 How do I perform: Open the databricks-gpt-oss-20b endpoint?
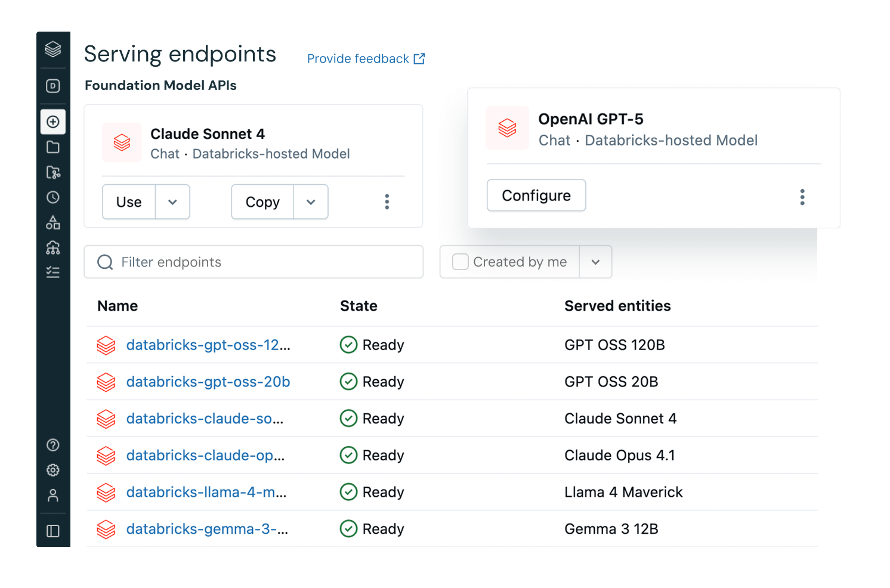pos(208,382)
